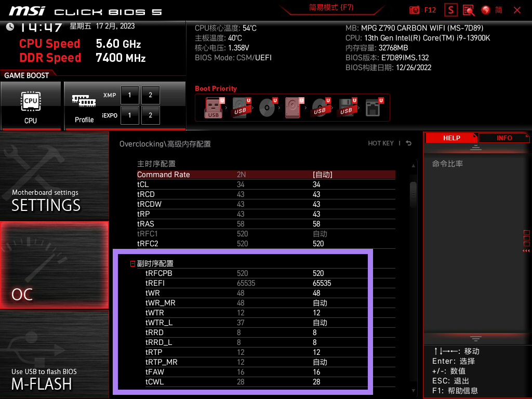The image size is (532, 399).
Task: Edit the tCL value 34 field
Action: pyautogui.click(x=316, y=184)
